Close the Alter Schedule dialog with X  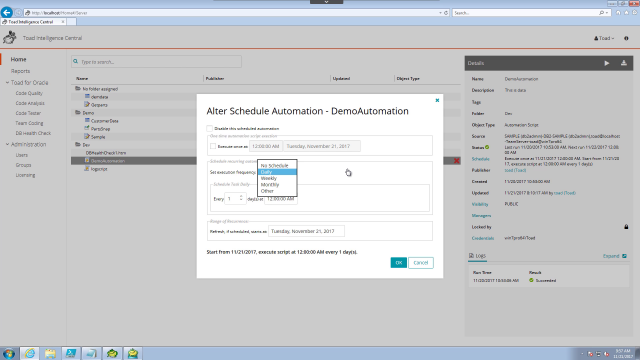(x=437, y=100)
